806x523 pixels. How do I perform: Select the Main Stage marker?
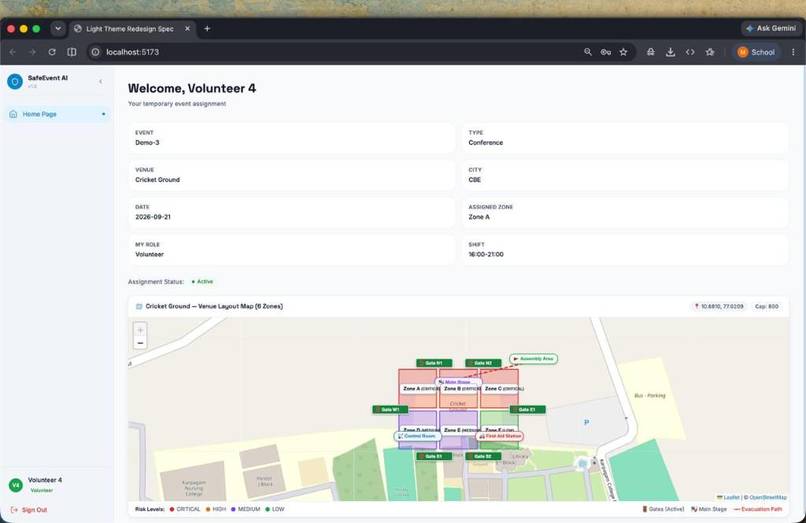[457, 382]
